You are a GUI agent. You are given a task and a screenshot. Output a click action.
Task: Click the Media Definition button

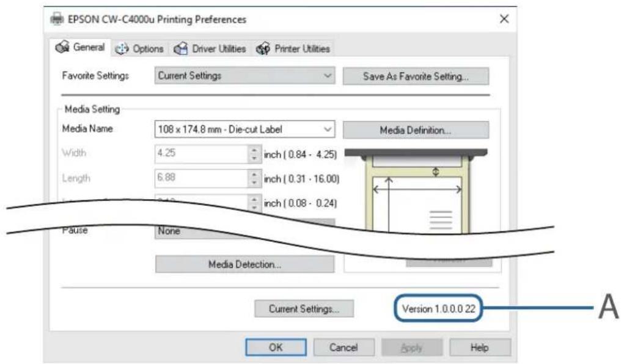[x=416, y=130]
